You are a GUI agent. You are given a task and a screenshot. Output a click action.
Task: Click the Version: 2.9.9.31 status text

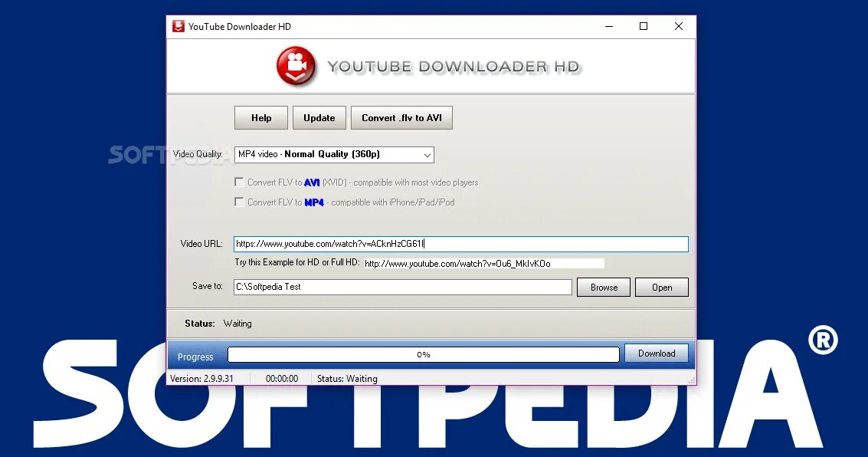pyautogui.click(x=202, y=379)
